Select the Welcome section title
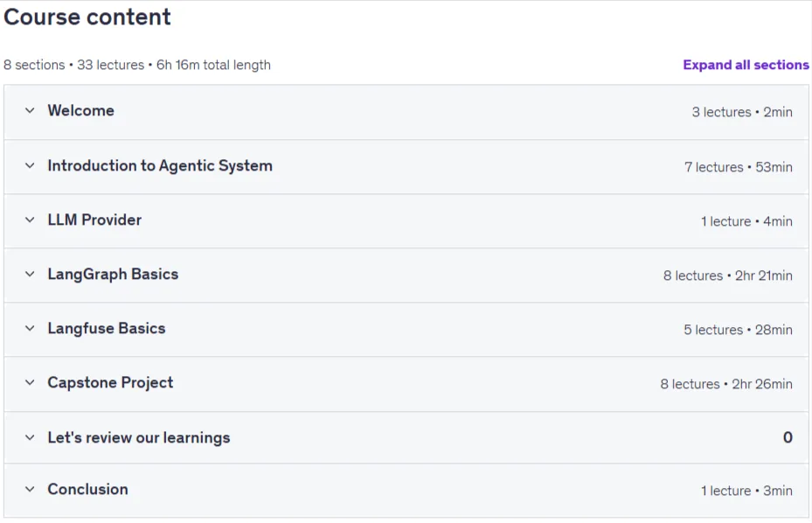 click(80, 110)
